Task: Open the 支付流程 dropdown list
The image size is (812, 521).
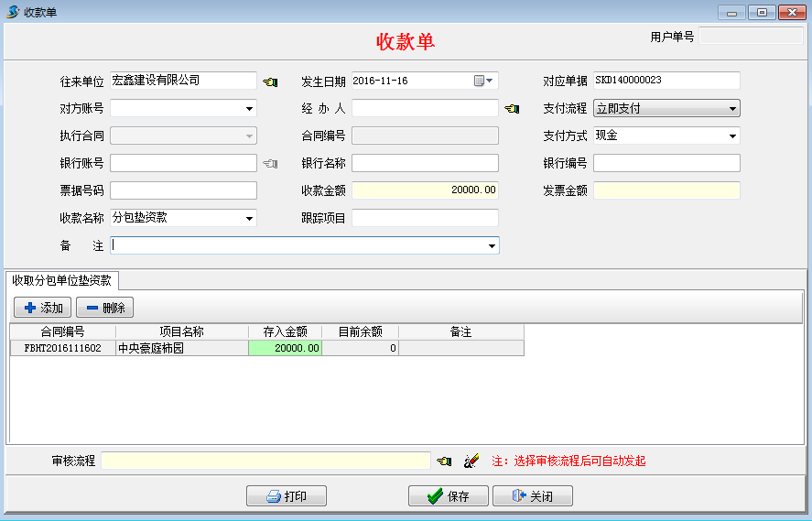Action: pyautogui.click(x=732, y=109)
